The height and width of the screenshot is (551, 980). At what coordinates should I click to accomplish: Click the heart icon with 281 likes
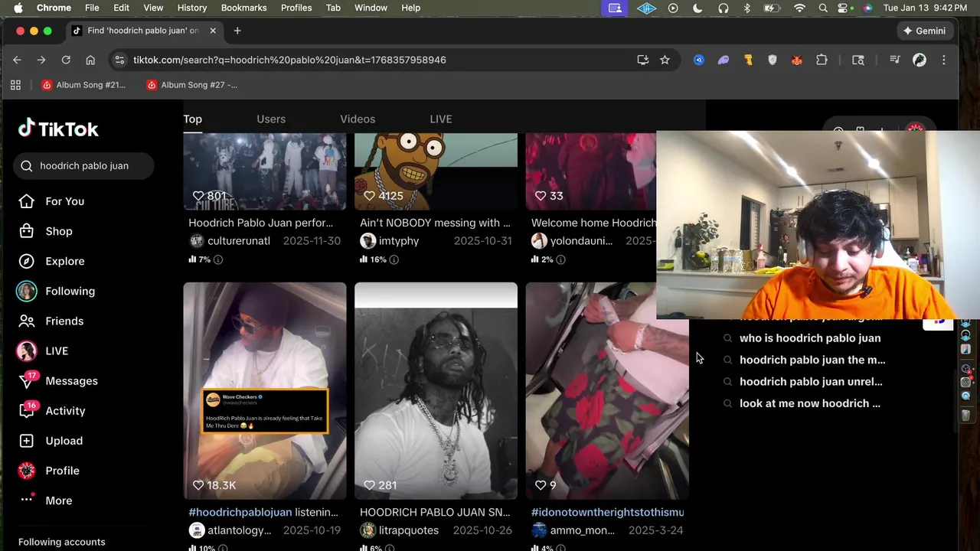coord(369,485)
